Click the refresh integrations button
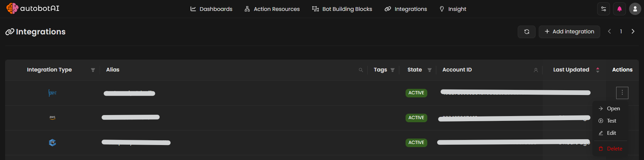Viewport: 644px width, 160px height. (526, 32)
